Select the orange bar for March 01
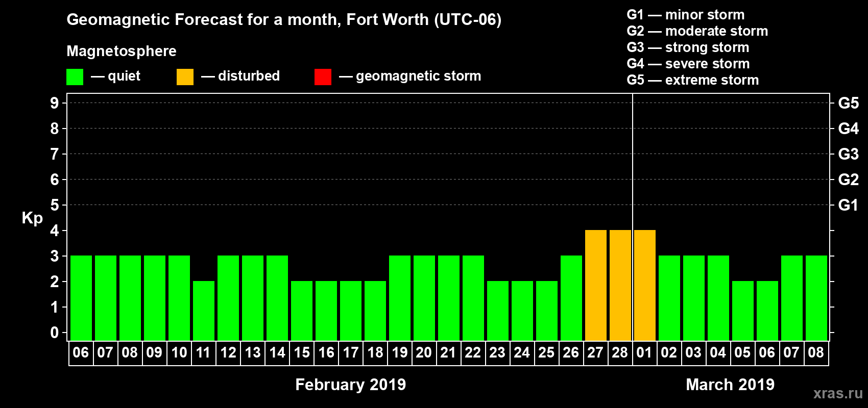Viewport: 868px width, 408px height. coord(645,286)
